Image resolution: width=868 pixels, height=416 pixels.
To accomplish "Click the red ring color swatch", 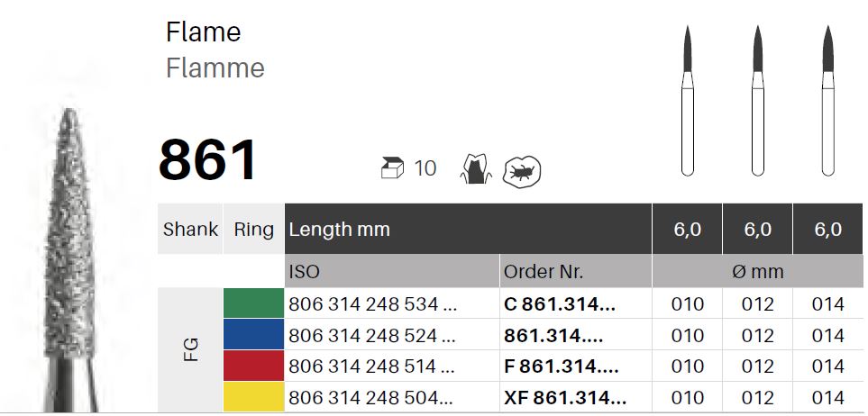I will coord(253,365).
